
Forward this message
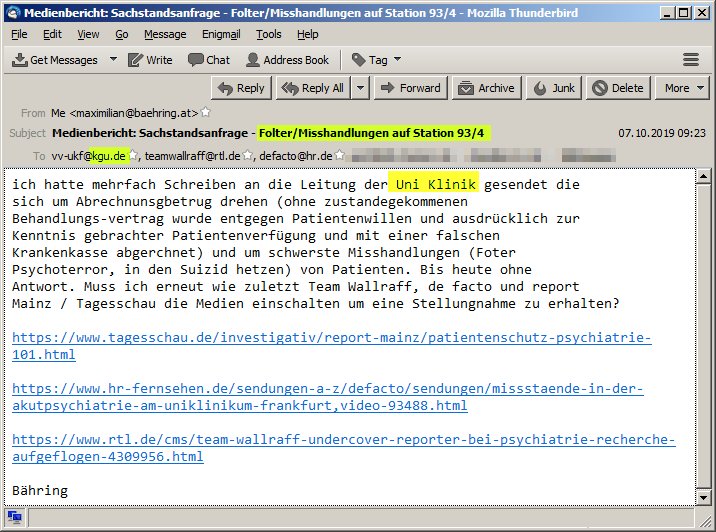pos(411,88)
